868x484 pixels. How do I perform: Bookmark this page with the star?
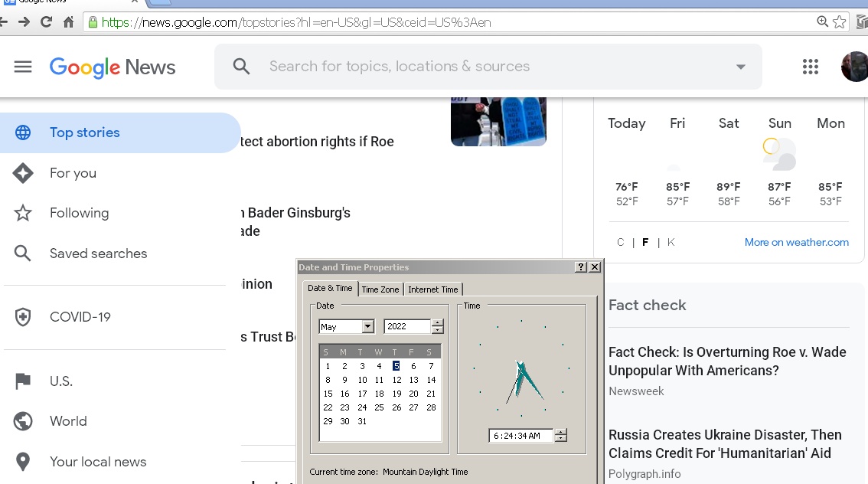tap(839, 22)
